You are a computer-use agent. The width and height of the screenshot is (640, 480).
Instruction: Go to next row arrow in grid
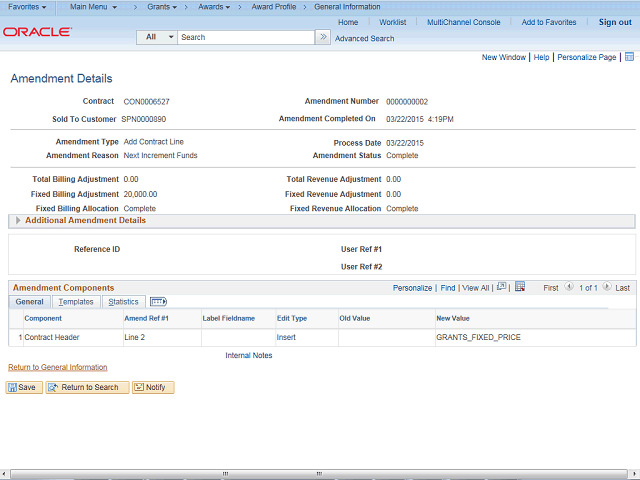(x=607, y=287)
